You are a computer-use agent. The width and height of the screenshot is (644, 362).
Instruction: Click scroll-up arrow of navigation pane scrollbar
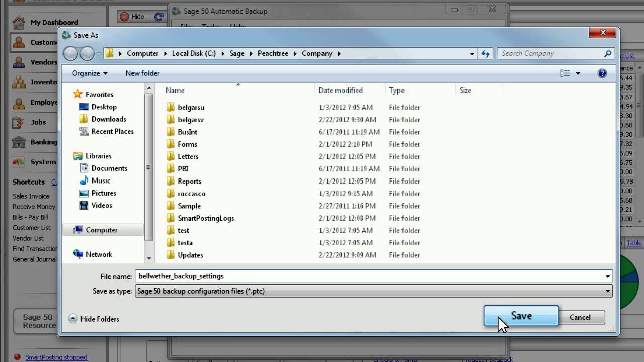pyautogui.click(x=149, y=88)
